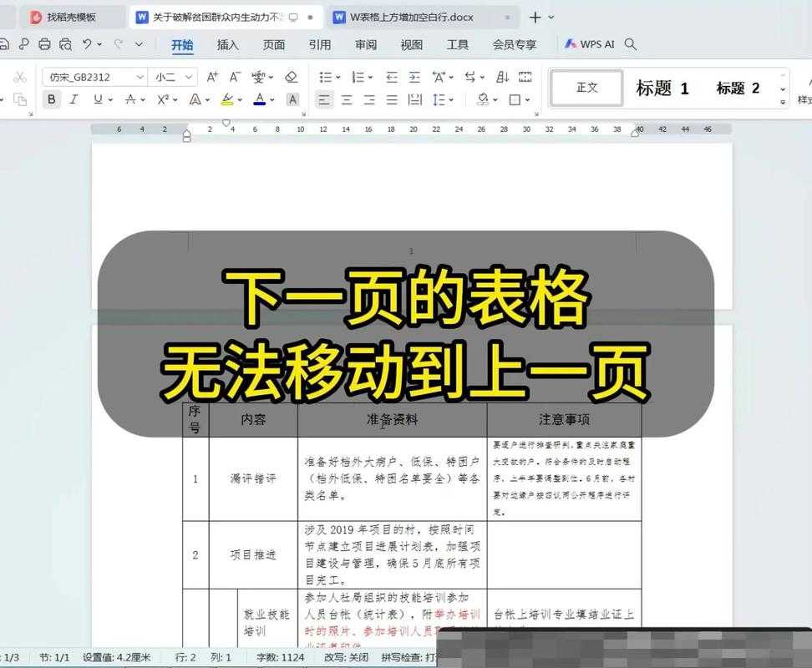Open the 审阅 ribbon tab
Screen dimensions: 812x668
pyautogui.click(x=365, y=44)
